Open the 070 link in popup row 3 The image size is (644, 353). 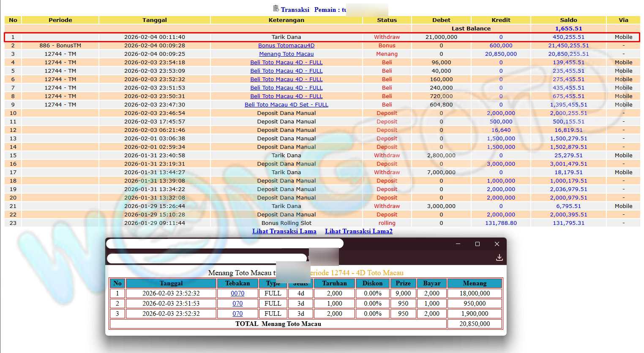(x=237, y=314)
